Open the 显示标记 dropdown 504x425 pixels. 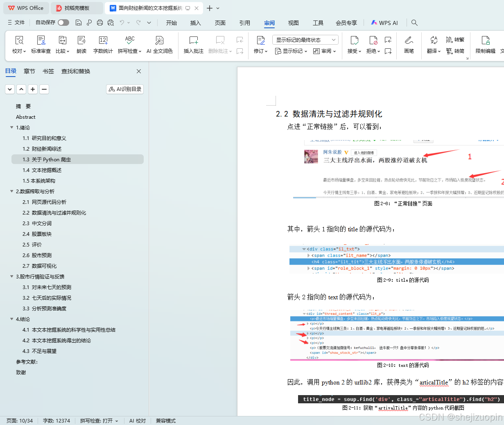pos(291,51)
